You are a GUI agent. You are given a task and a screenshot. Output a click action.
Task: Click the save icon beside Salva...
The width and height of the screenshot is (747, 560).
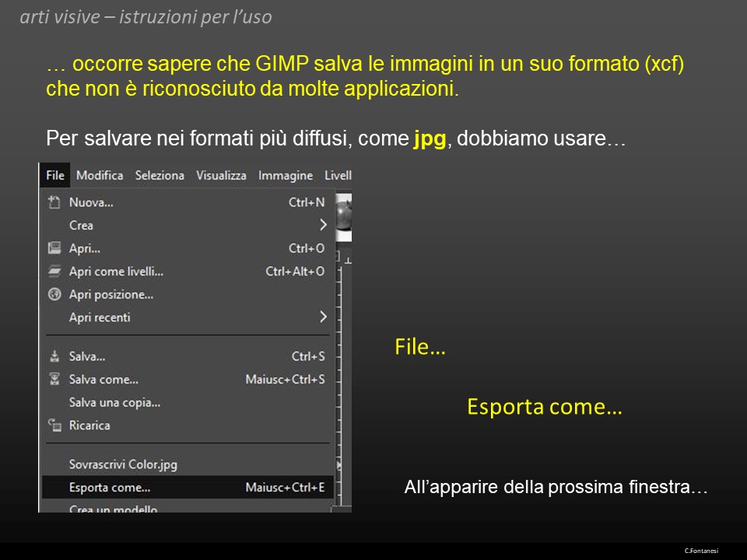pos(54,355)
